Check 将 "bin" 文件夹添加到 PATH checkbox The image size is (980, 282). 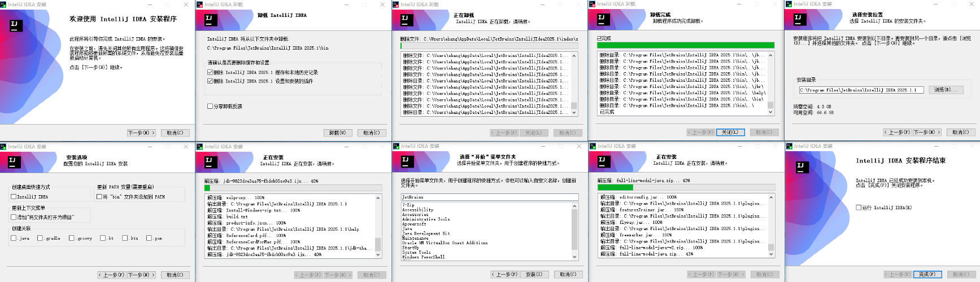tap(99, 197)
